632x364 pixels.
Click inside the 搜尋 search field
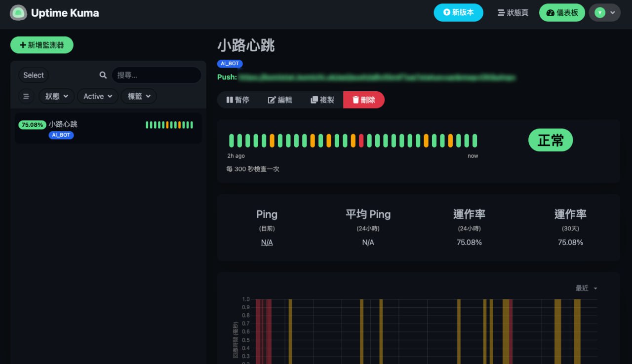click(x=157, y=75)
